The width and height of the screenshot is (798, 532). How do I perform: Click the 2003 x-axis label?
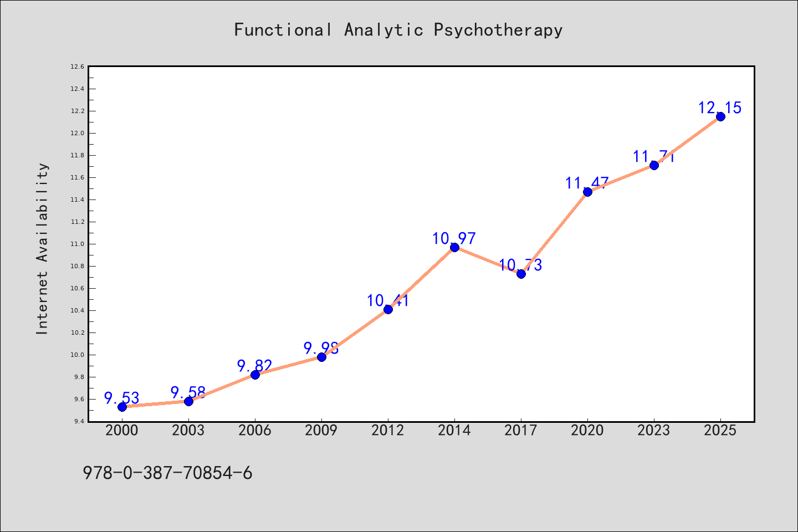[188, 431]
